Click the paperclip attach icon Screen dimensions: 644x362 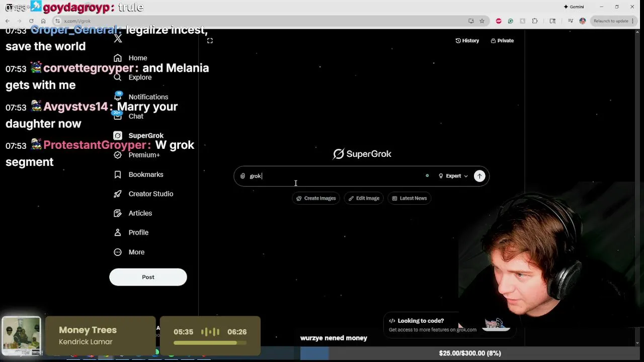tap(243, 176)
